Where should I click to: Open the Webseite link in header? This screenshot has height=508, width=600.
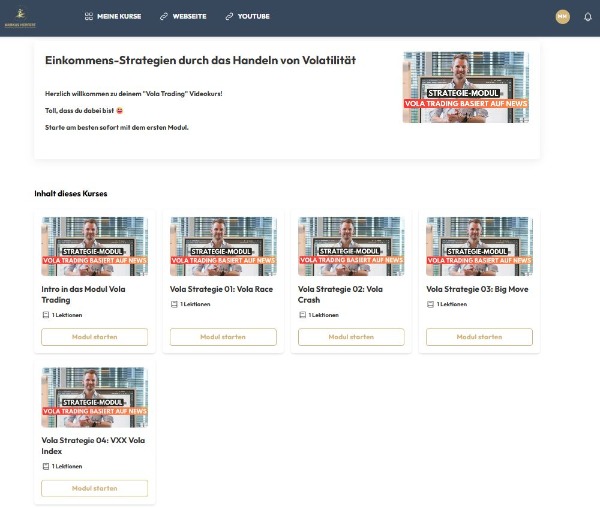click(x=183, y=17)
